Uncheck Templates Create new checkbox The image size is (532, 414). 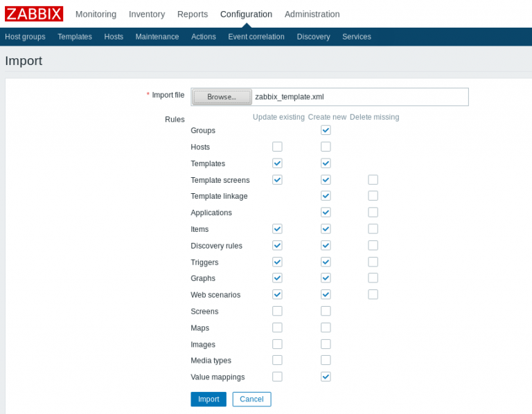(x=326, y=163)
